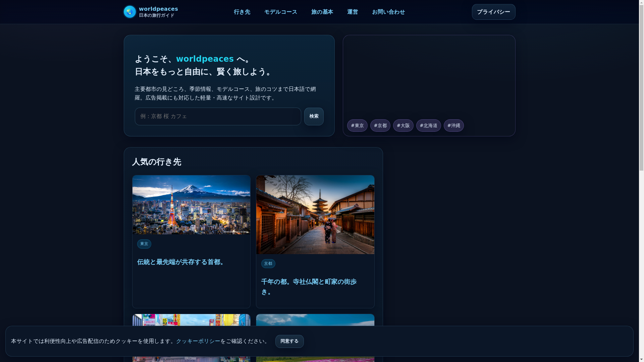Select the #大阪 hashtag chip
Image resolution: width=644 pixels, height=362 pixels.
403,126
